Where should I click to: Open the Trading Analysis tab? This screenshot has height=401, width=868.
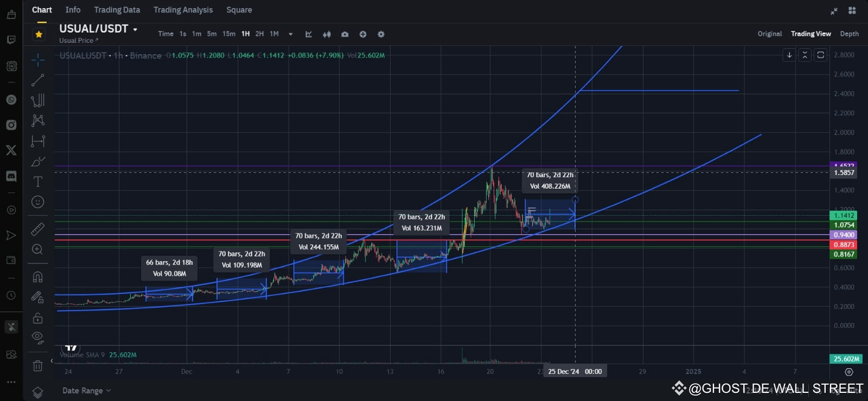tap(183, 10)
